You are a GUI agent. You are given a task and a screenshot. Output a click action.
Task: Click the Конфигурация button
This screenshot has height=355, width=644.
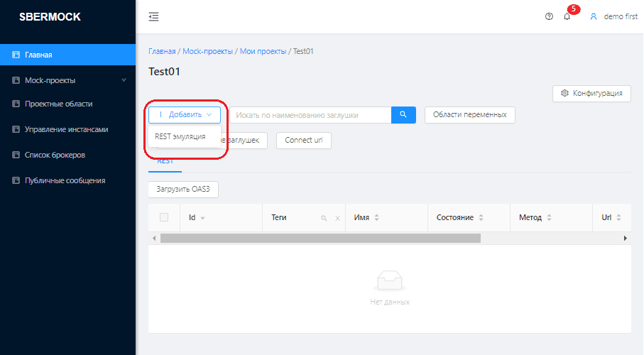591,93
